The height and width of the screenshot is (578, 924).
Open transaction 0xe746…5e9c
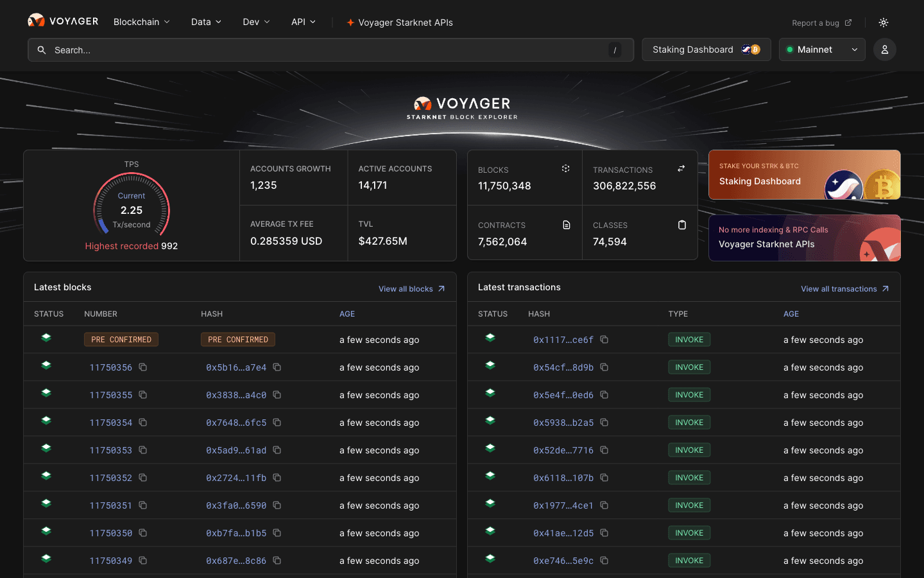pos(563,561)
